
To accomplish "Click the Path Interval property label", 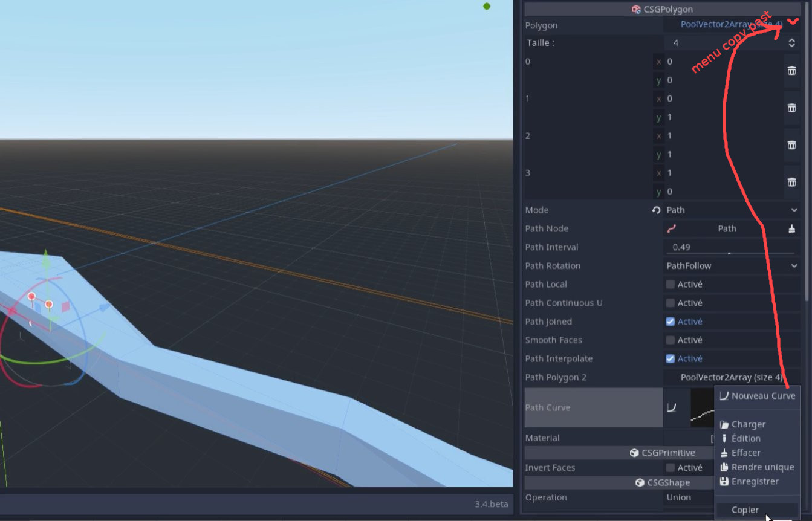I will tap(551, 247).
